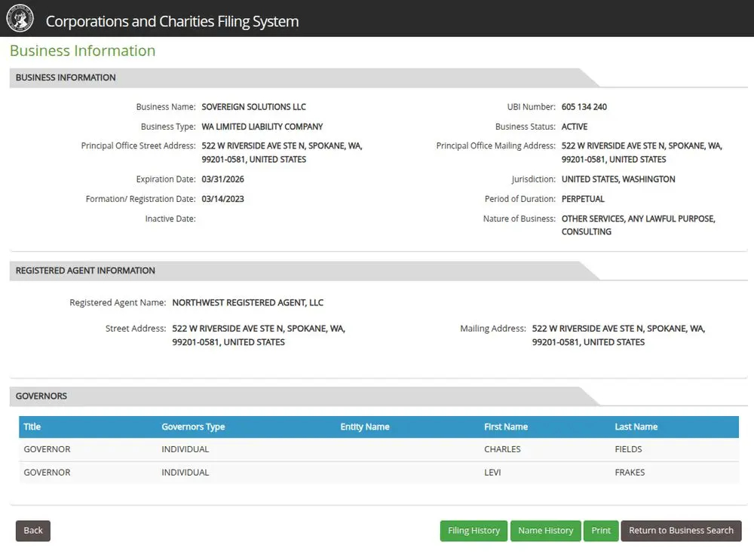This screenshot has width=754, height=560.
Task: Click INDIVIDUAL in the LEVI FRAKES row
Action: click(x=185, y=473)
